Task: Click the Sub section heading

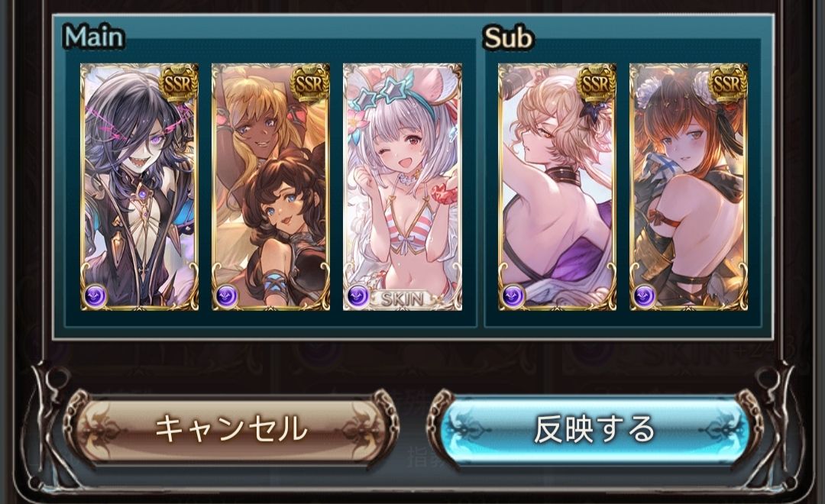Action: point(507,38)
